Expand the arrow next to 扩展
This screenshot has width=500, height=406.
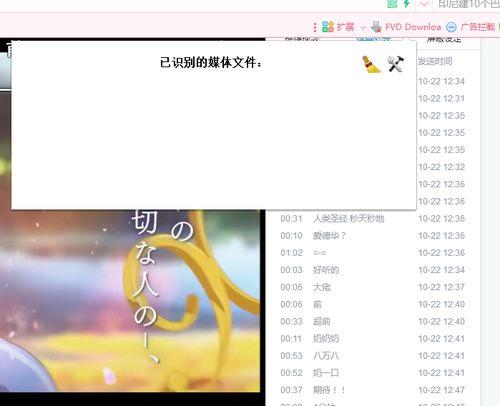coord(363,28)
